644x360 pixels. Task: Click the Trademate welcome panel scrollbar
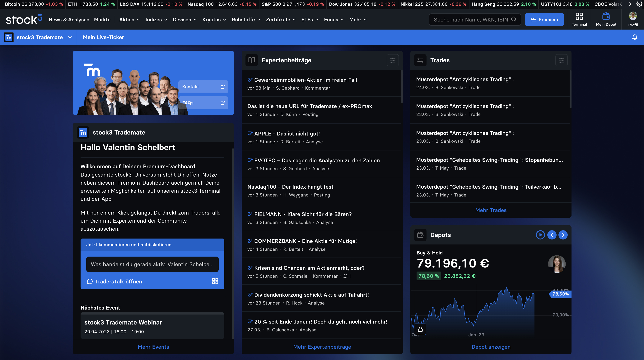pos(233,243)
